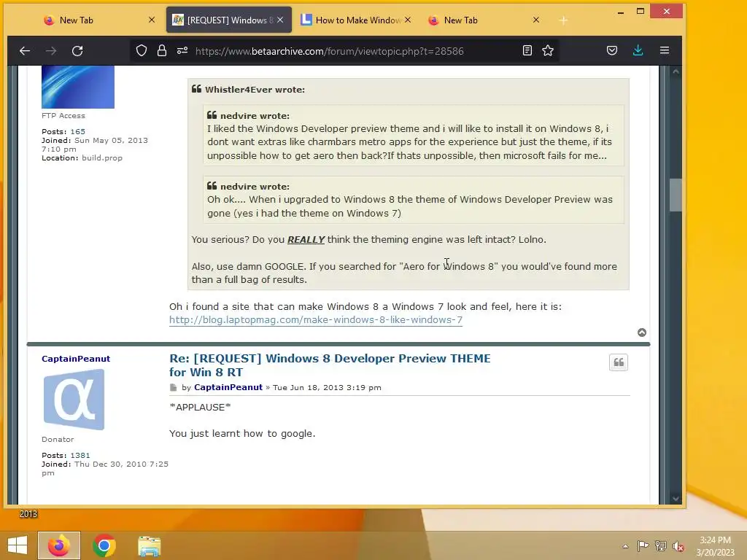Screen dimensions: 747x560
Task: Show site security lock information
Action: 162,50
